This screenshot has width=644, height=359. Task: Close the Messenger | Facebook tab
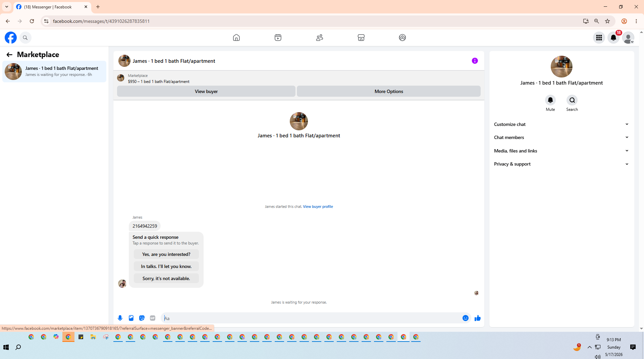tap(86, 7)
